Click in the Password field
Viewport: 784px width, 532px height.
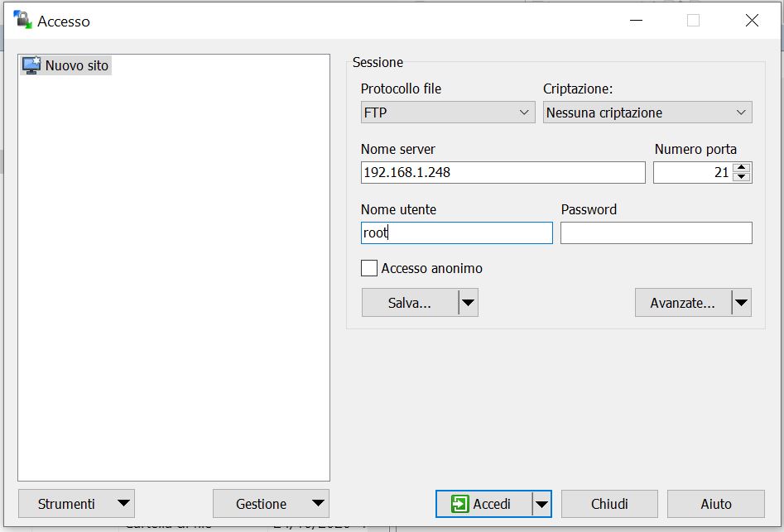click(656, 233)
